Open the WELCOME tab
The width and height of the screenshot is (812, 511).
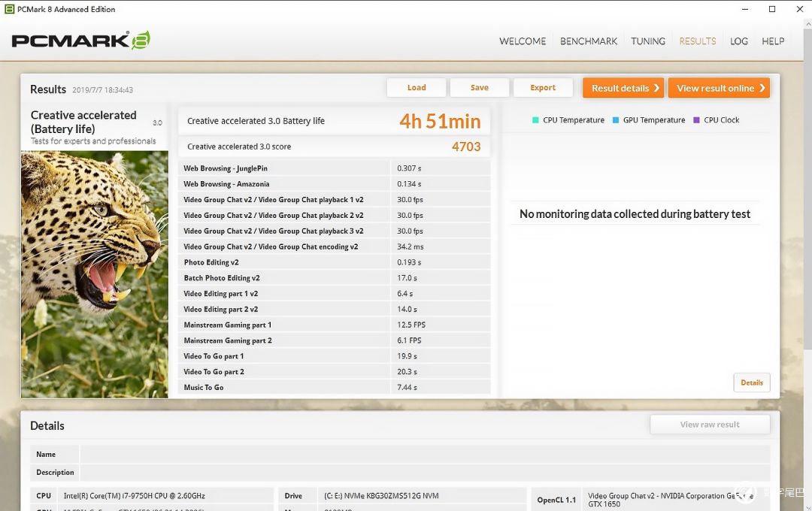(523, 41)
